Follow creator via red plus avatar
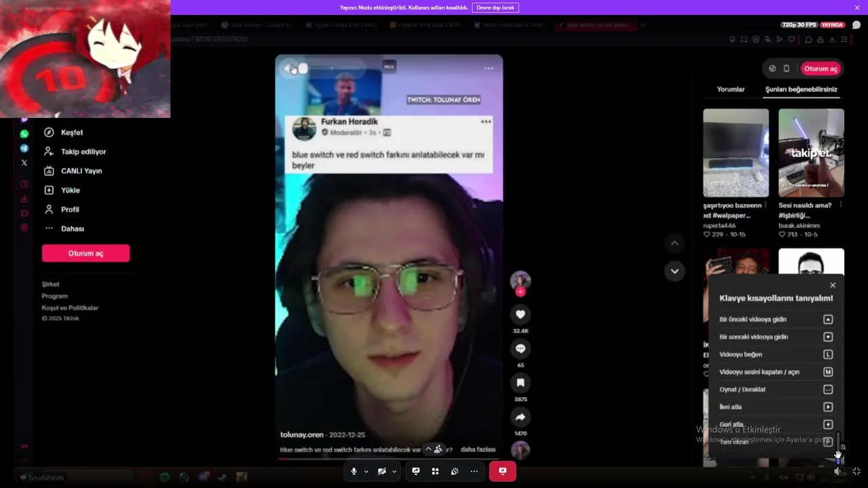This screenshot has width=868, height=488. 520,292
